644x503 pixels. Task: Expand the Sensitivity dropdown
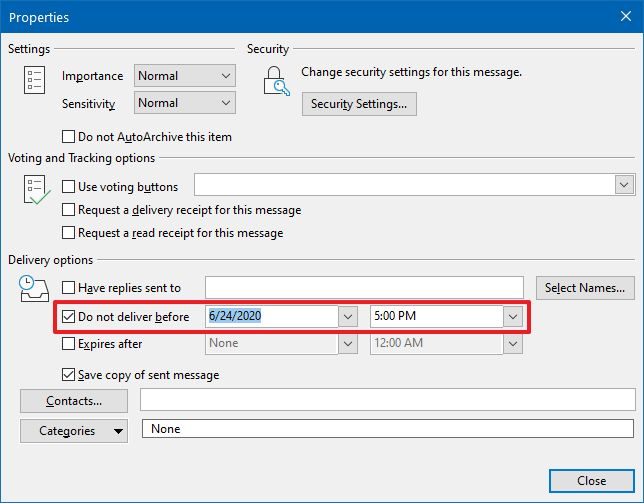(x=225, y=103)
